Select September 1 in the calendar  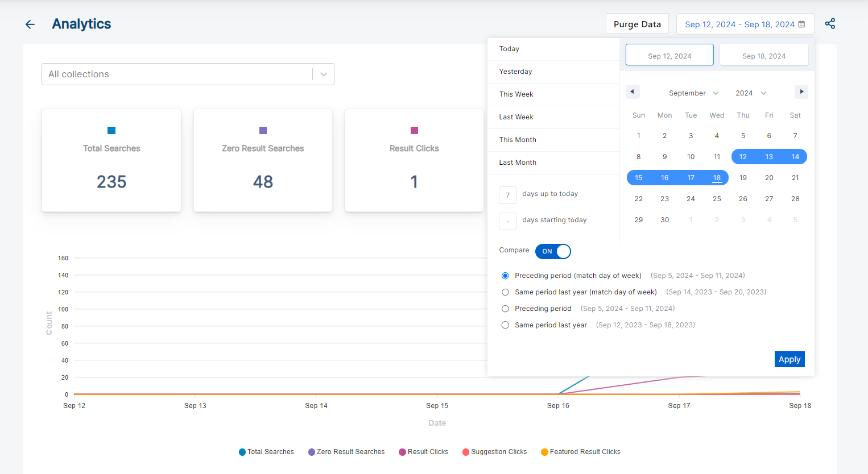[x=639, y=136]
